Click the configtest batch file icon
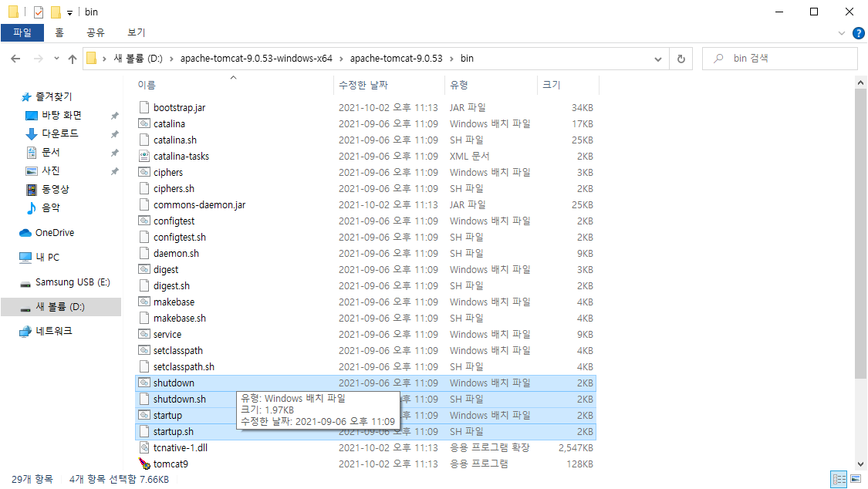This screenshot has height=489, width=868. coord(144,221)
